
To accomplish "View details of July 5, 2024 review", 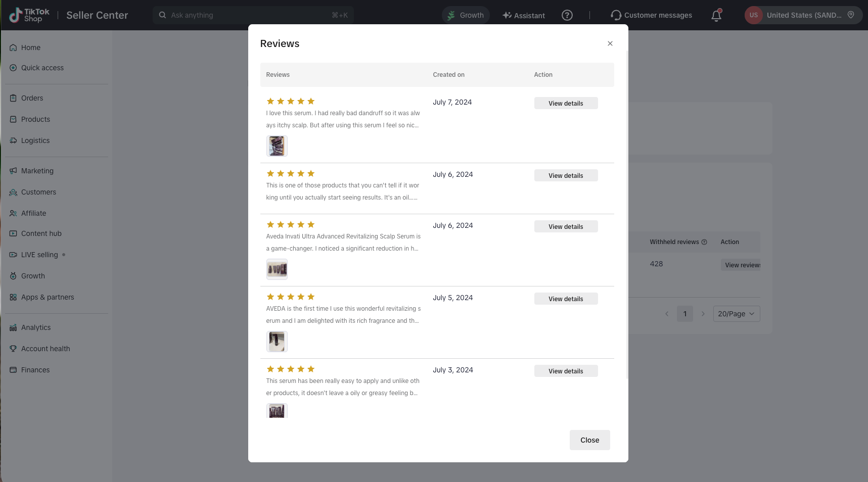I will (566, 299).
